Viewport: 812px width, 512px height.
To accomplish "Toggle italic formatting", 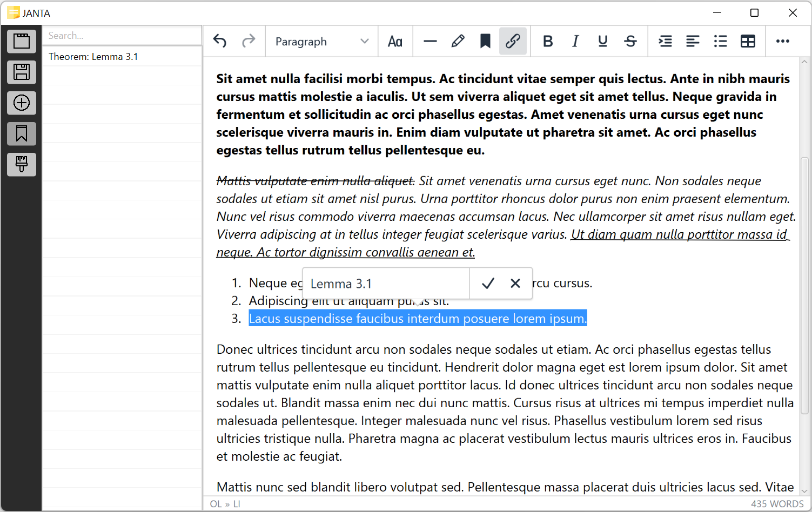I will pos(575,41).
